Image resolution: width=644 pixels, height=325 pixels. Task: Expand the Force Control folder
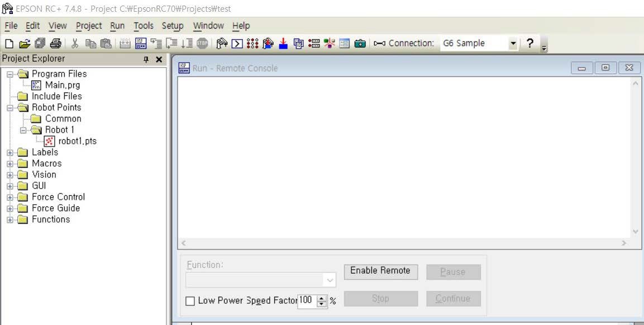click(x=10, y=197)
